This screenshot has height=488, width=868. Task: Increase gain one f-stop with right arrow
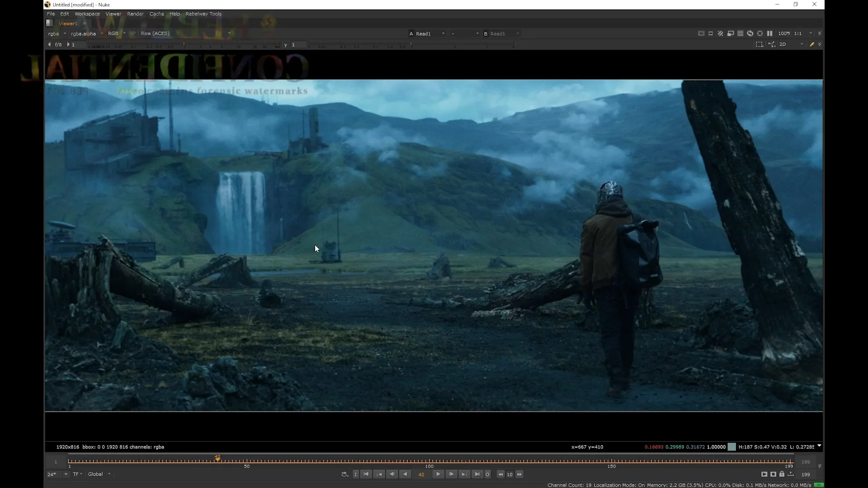pyautogui.click(x=68, y=44)
